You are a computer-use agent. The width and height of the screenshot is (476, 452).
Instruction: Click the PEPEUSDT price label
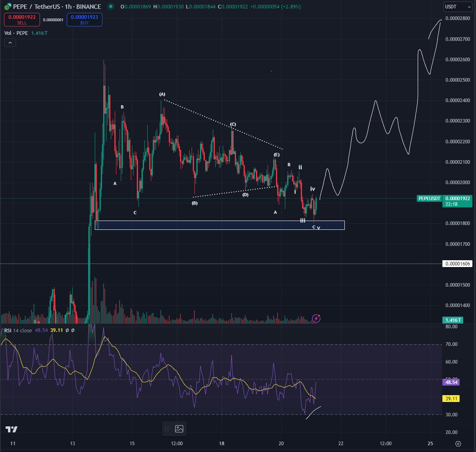point(429,198)
